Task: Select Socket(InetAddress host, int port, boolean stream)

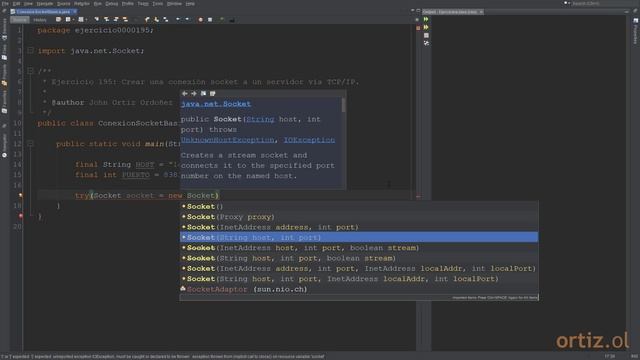Action: click(359, 248)
